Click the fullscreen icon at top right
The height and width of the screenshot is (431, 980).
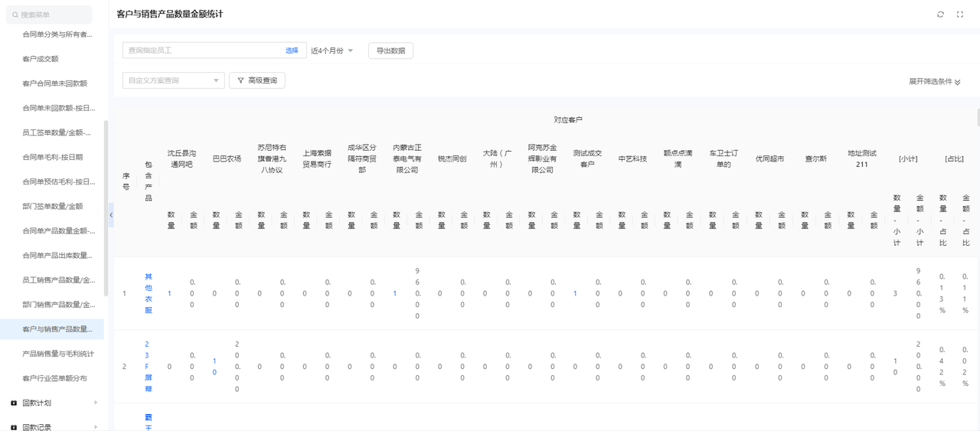tap(960, 15)
